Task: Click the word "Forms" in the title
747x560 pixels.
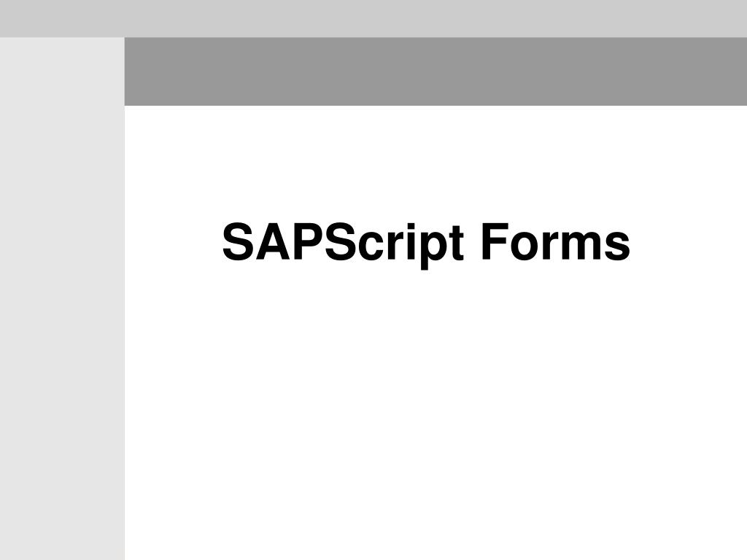Action: 555,243
